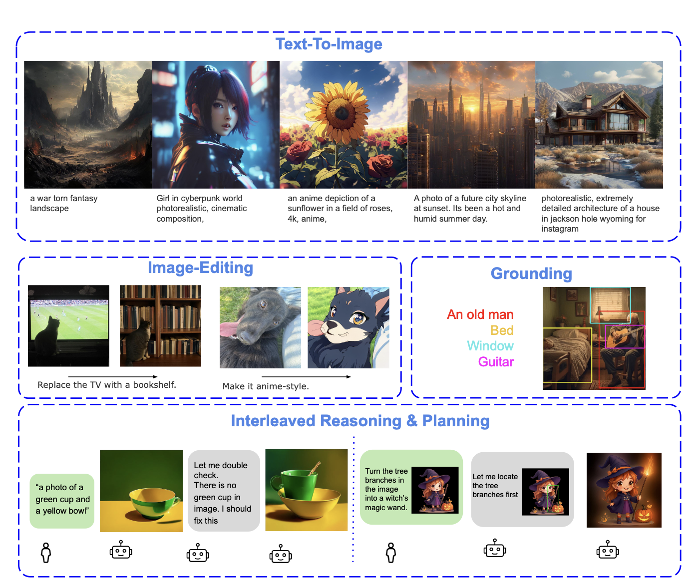The image size is (700, 588).
Task: Select the real black dog photo
Action: [260, 327]
